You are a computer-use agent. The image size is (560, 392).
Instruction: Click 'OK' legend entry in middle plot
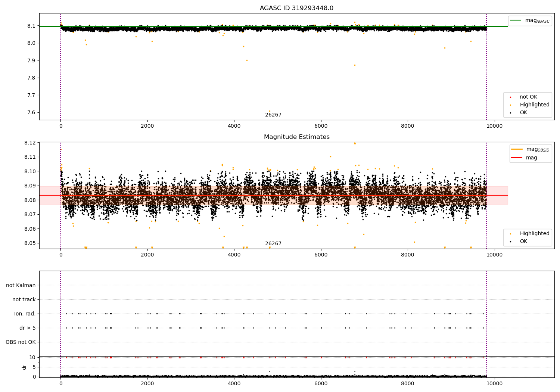pyautogui.click(x=523, y=242)
